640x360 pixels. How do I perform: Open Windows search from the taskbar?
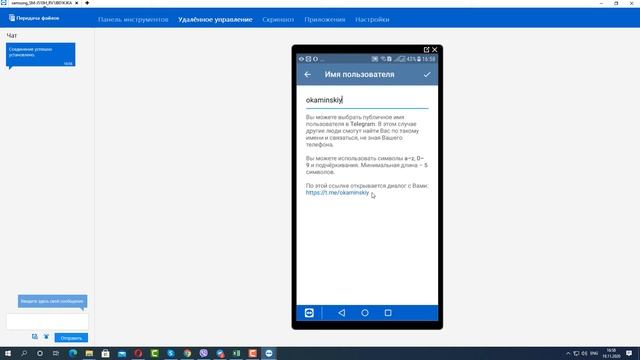[x=24, y=353]
